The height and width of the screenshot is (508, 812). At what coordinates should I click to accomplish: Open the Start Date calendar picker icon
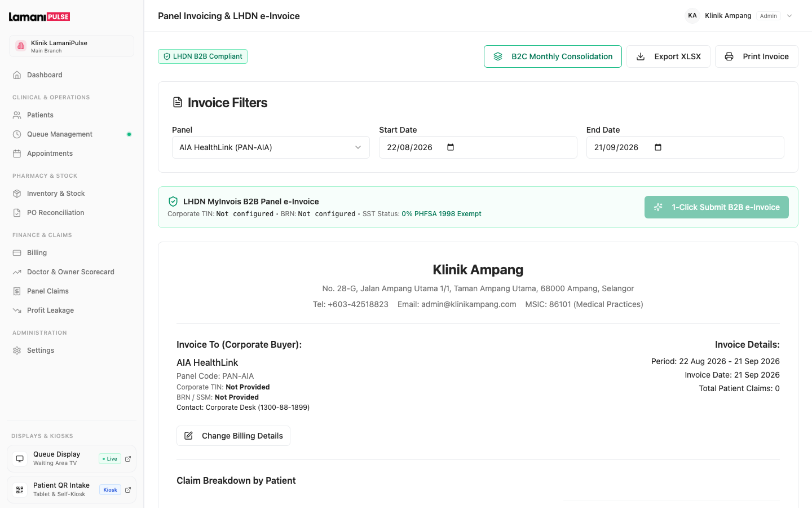(x=451, y=147)
